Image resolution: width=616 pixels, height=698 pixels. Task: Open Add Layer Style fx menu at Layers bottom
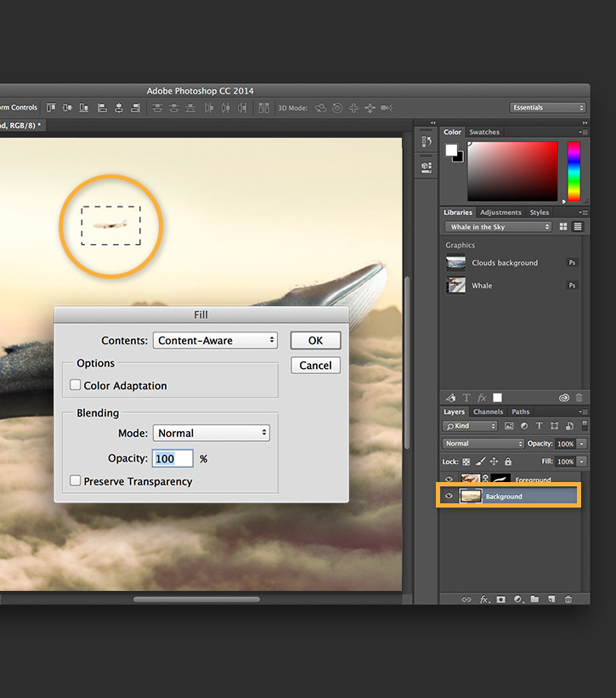pos(484,599)
